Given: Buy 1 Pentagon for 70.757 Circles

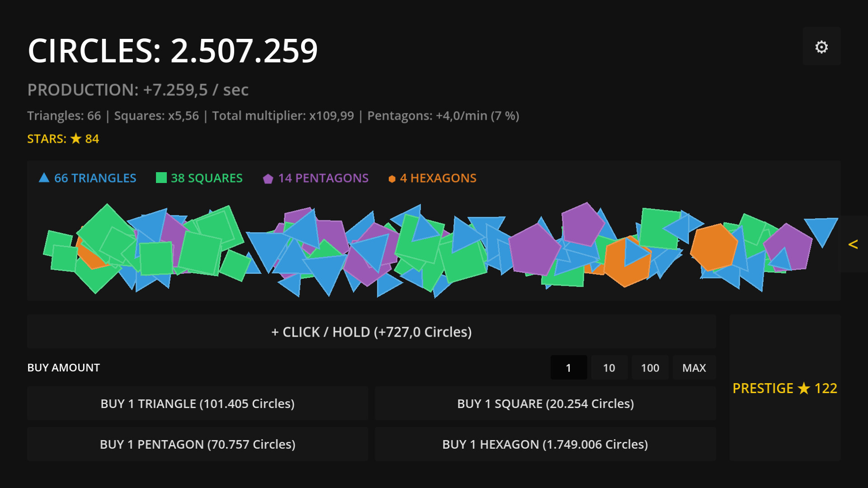Looking at the screenshot, I should coord(198,444).
